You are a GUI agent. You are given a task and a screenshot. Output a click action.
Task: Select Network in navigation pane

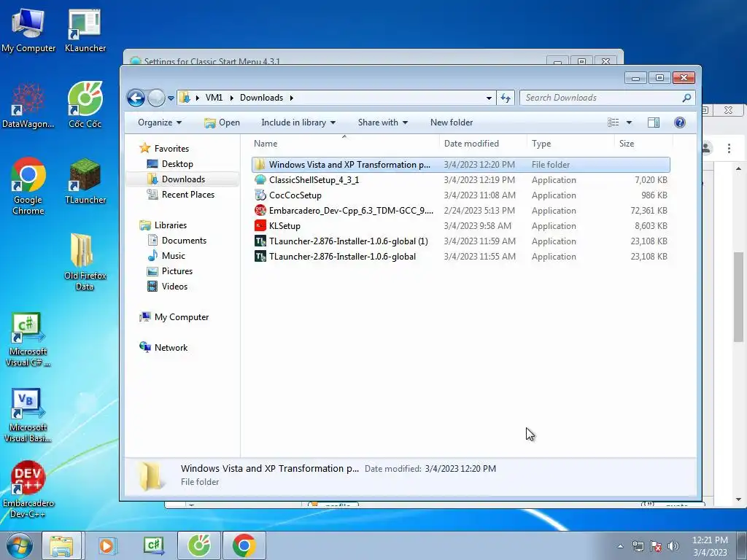click(163, 348)
